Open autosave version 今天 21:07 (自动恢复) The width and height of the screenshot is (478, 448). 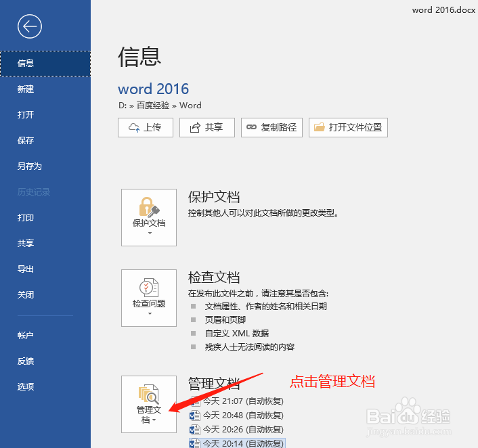pyautogui.click(x=237, y=401)
